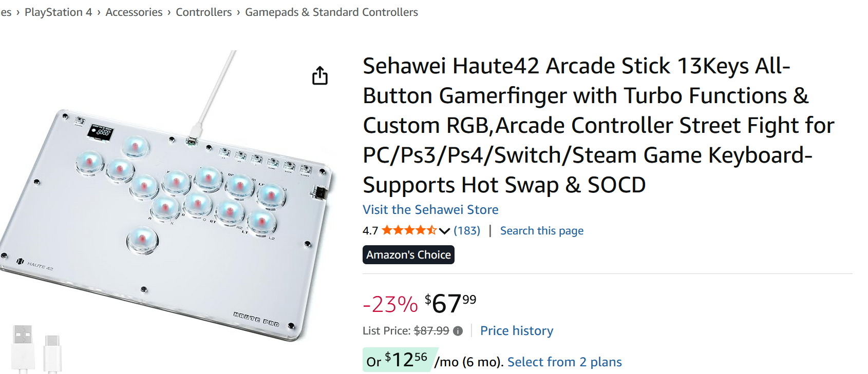
Task: Select the USB cable thumbnail image
Action: (x=36, y=348)
